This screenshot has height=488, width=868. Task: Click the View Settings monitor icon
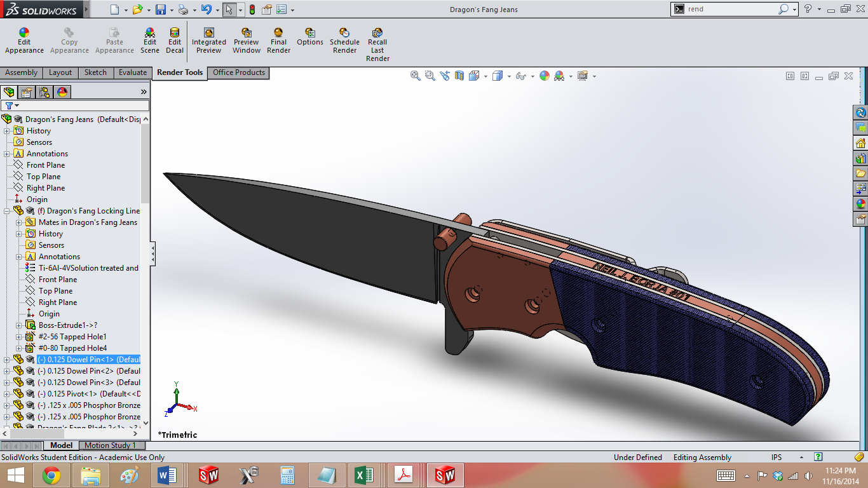coord(582,76)
